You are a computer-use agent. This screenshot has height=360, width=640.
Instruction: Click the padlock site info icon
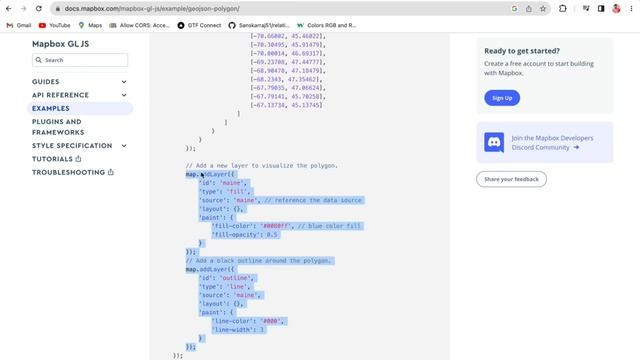pyautogui.click(x=58, y=9)
